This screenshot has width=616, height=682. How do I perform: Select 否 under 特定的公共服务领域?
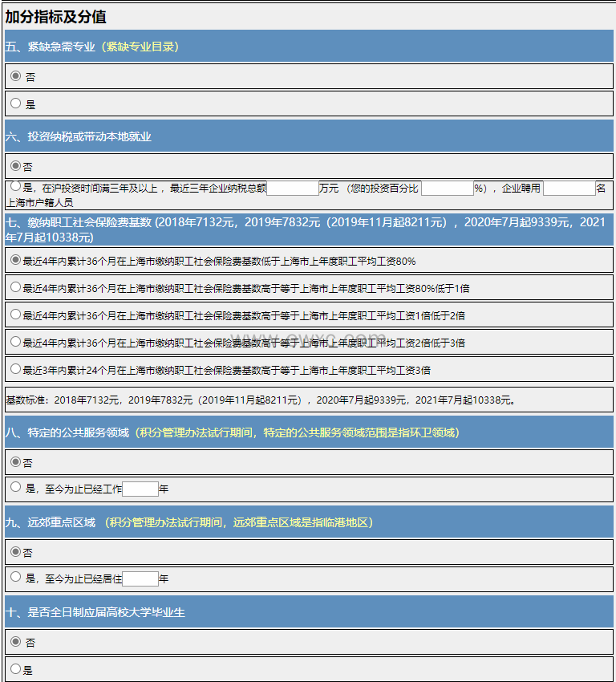coord(16,462)
